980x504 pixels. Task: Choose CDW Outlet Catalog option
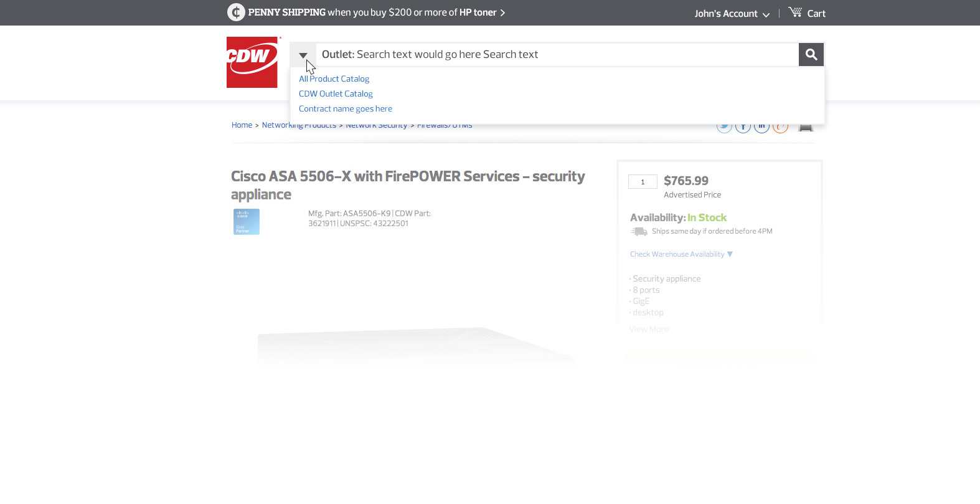pyautogui.click(x=336, y=94)
